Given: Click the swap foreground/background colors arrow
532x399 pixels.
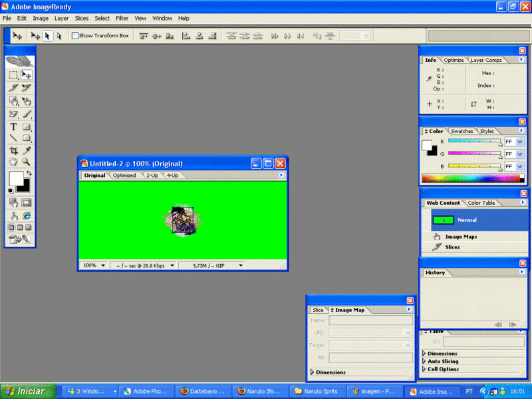Looking at the screenshot, I should 29,173.
